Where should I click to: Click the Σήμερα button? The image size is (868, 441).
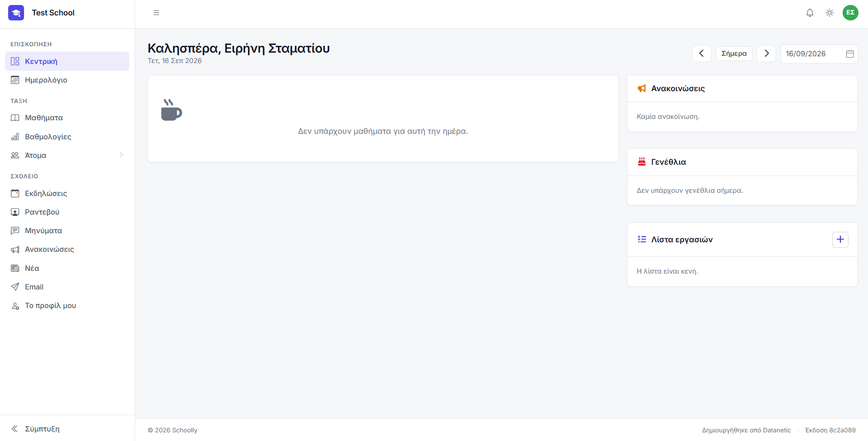[734, 54]
